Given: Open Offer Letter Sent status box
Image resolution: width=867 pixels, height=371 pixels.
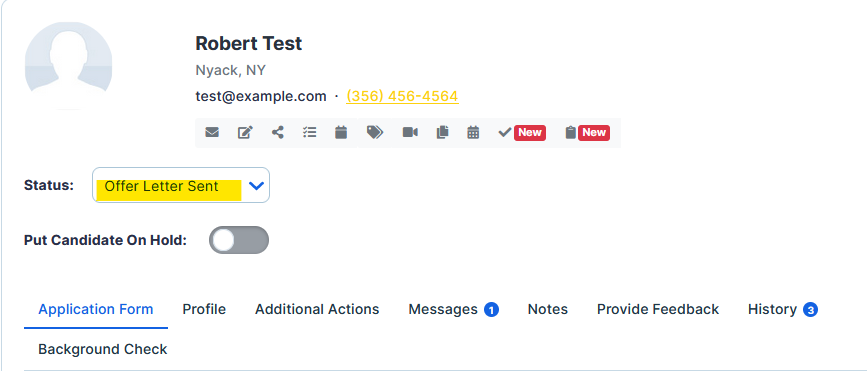Looking at the screenshot, I should pos(181,185).
